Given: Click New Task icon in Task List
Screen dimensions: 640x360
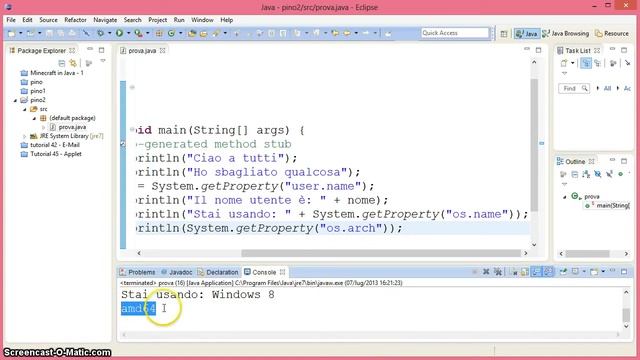Looking at the screenshot, I should tap(564, 63).
